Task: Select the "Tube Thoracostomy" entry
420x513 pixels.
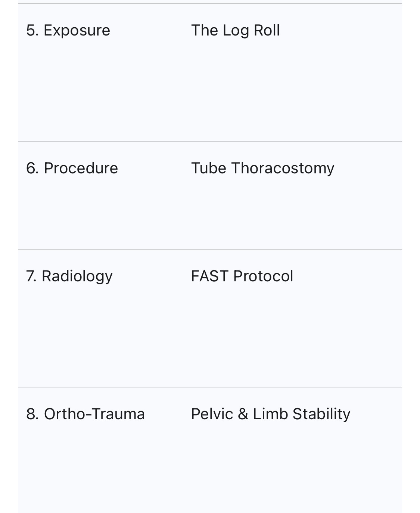Action: tap(262, 168)
